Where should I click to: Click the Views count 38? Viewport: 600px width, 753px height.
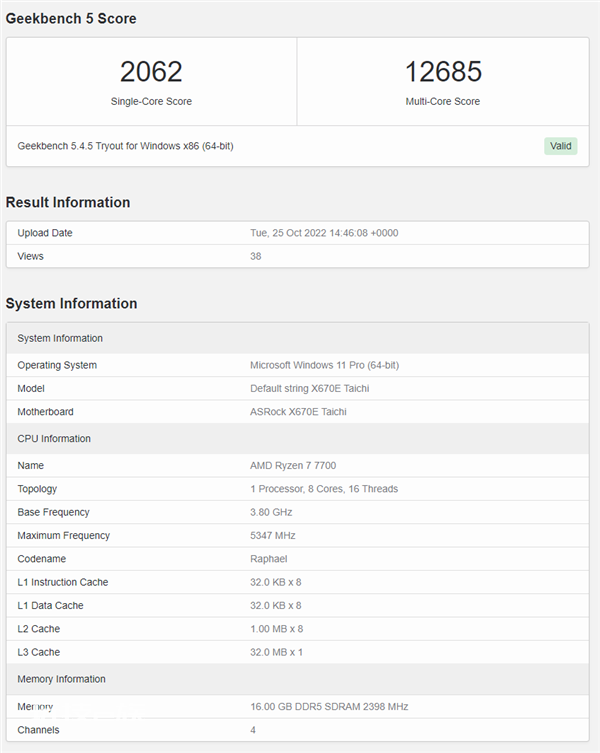pos(256,256)
